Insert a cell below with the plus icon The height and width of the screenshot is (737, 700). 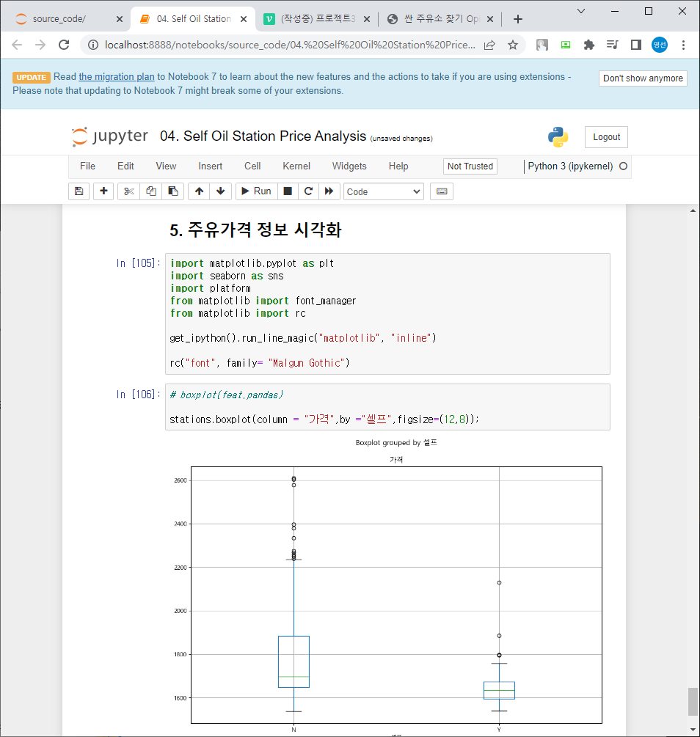[103, 191]
